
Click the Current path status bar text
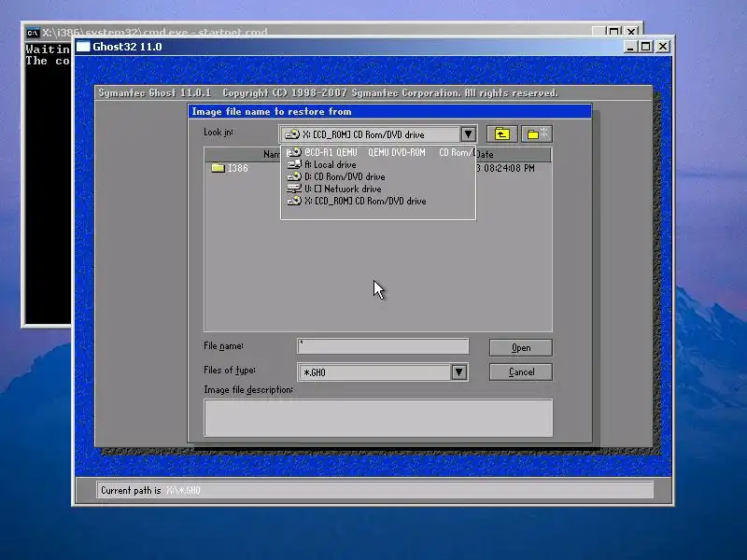(x=150, y=491)
